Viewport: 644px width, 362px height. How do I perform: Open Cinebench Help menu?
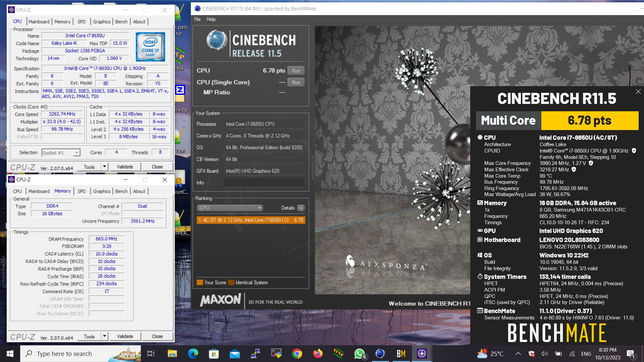coord(211,19)
